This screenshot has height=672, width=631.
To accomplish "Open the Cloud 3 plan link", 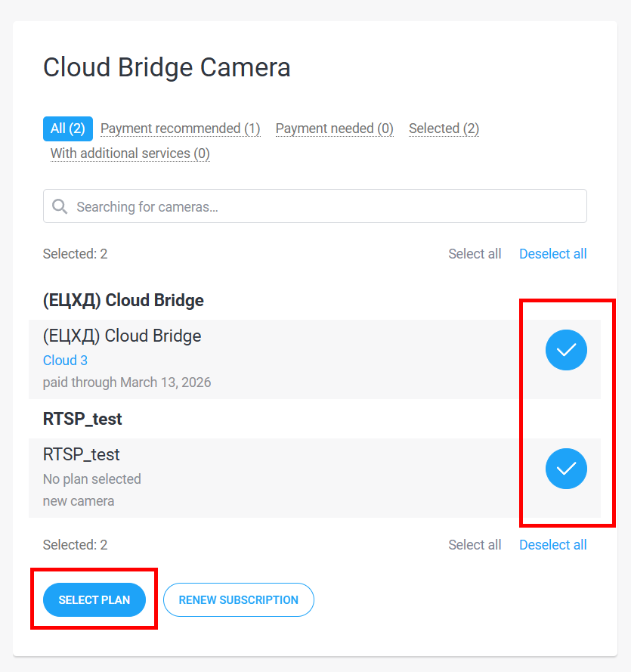I will pos(65,361).
